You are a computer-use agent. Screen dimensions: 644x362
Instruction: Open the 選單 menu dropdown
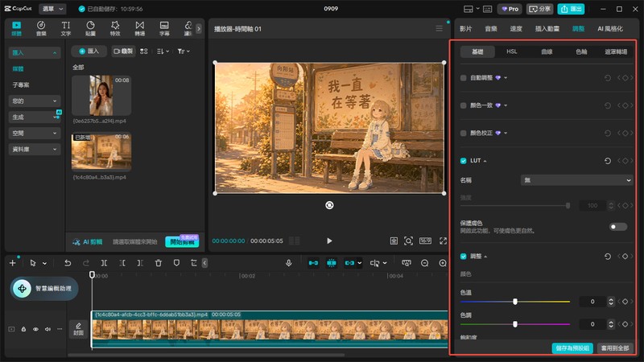(52, 9)
